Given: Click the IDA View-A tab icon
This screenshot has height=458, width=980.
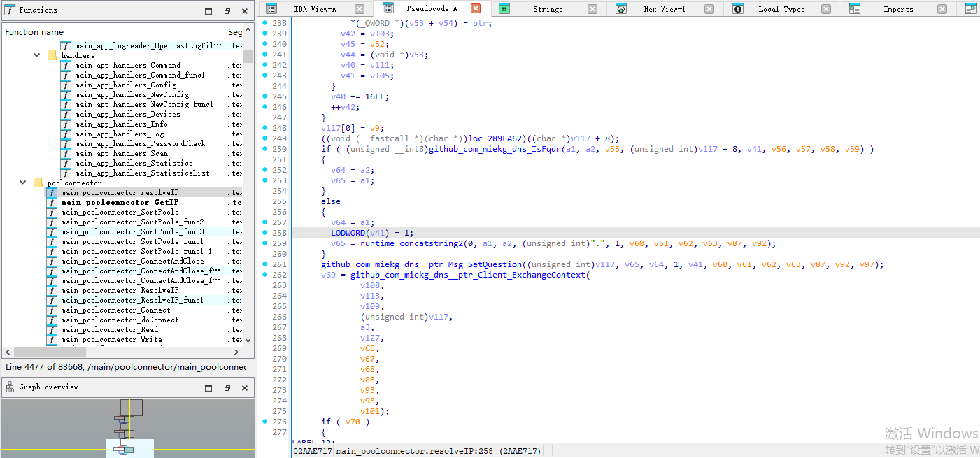Looking at the screenshot, I should [271, 9].
